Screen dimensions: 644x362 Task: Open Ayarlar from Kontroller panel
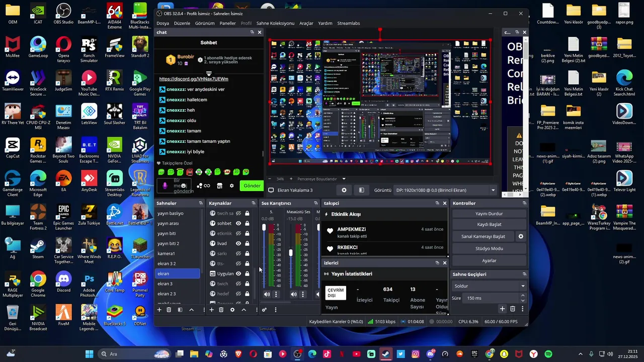pos(489,260)
